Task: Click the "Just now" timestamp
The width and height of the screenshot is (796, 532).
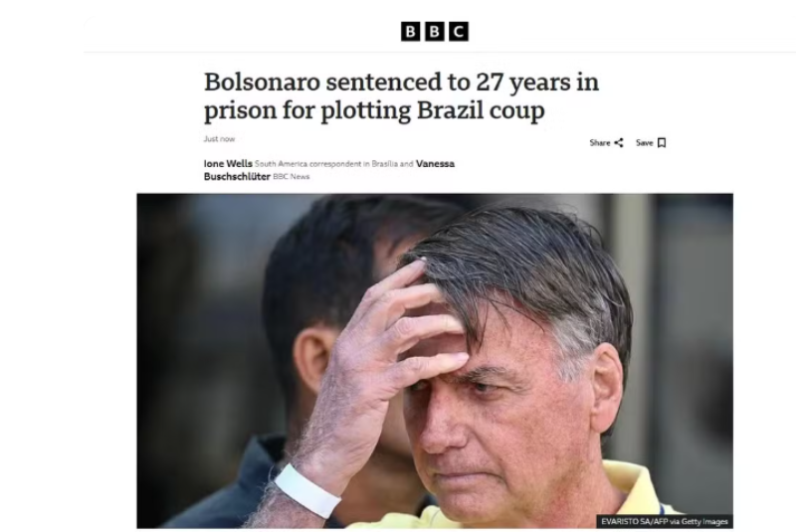Action: tap(219, 139)
